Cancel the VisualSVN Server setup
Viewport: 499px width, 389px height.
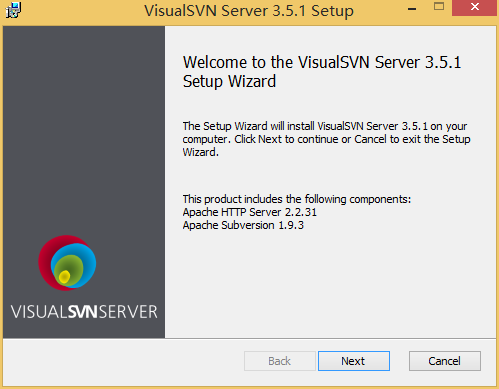(x=445, y=361)
